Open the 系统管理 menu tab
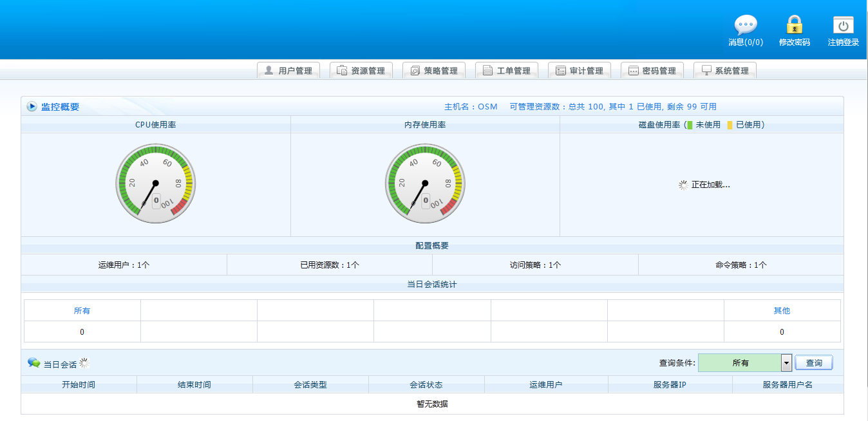The width and height of the screenshot is (868, 421). click(725, 71)
